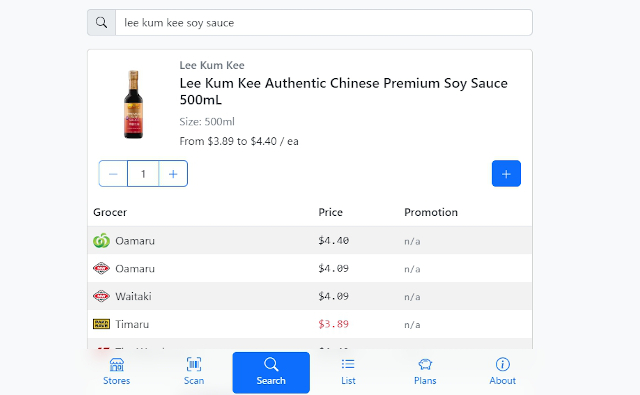Image resolution: width=640 pixels, height=395 pixels.
Task: Select the Search tab in bottom bar
Action: click(x=271, y=372)
